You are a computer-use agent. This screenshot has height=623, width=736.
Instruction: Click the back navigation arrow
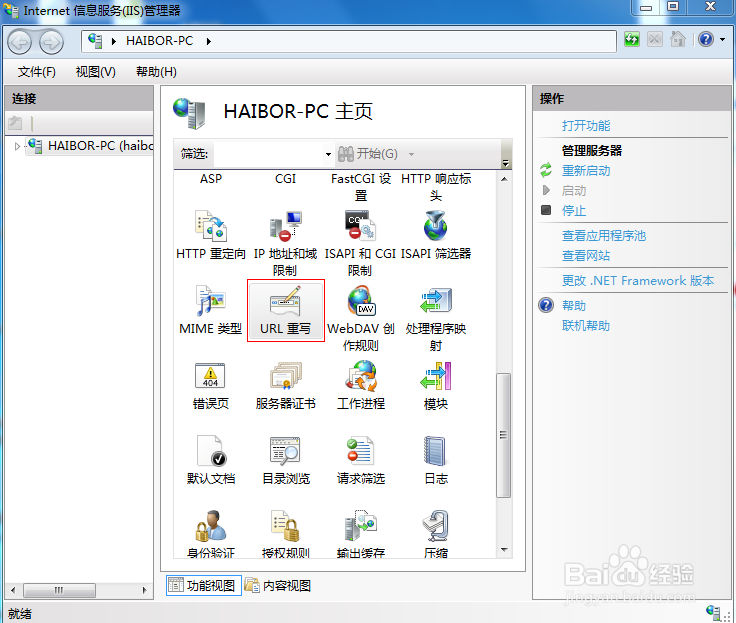point(20,42)
